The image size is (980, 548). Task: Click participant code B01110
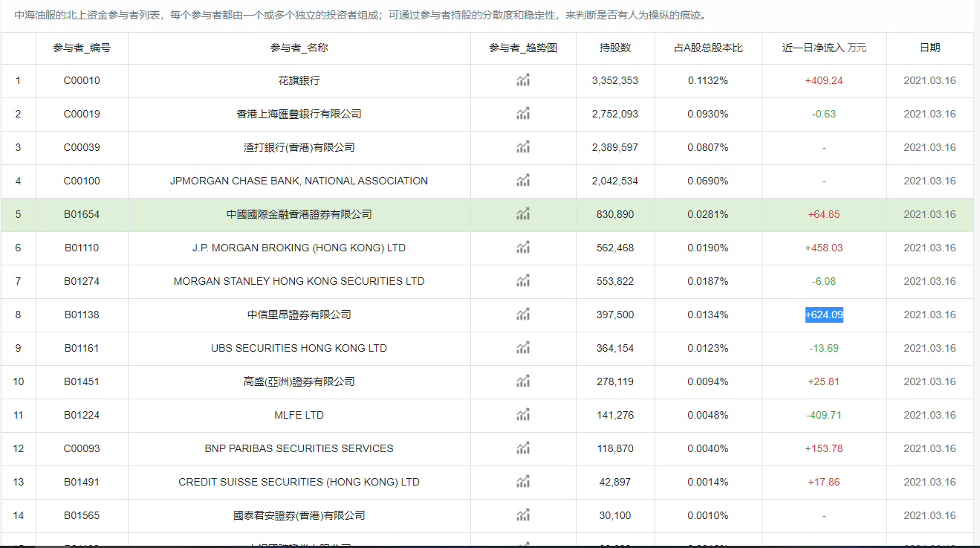(x=82, y=248)
